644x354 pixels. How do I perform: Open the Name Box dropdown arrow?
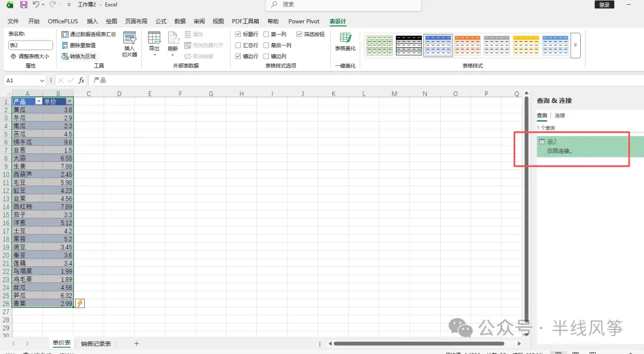[x=42, y=81]
